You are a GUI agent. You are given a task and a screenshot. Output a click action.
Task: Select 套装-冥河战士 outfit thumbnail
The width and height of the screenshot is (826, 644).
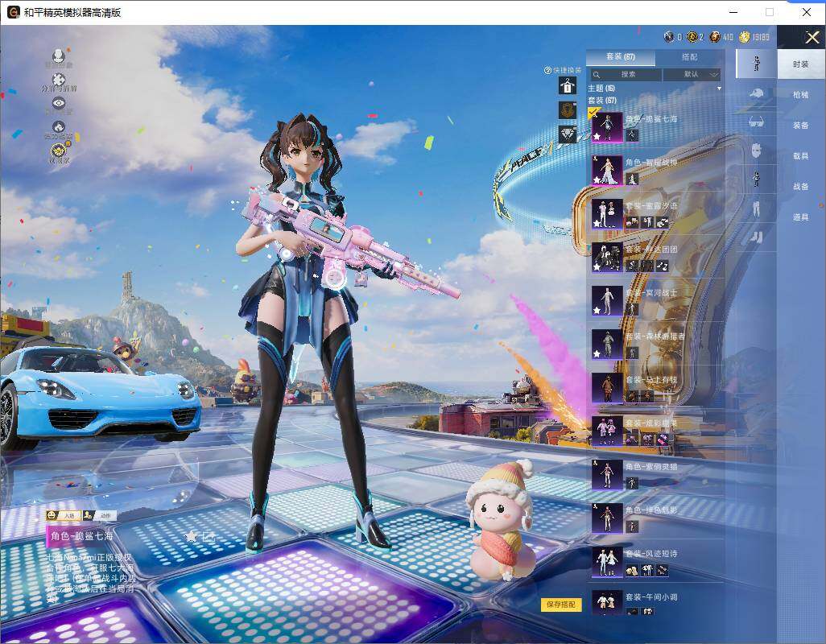(x=607, y=300)
